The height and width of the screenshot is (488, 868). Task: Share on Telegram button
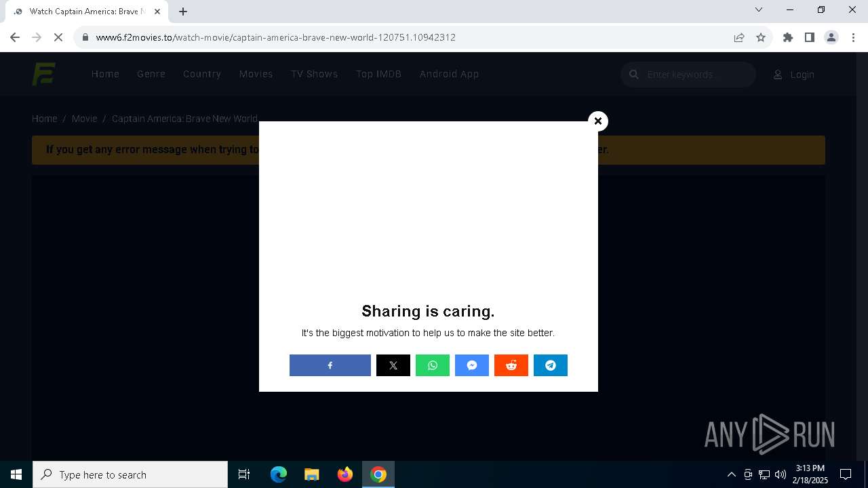(x=551, y=365)
